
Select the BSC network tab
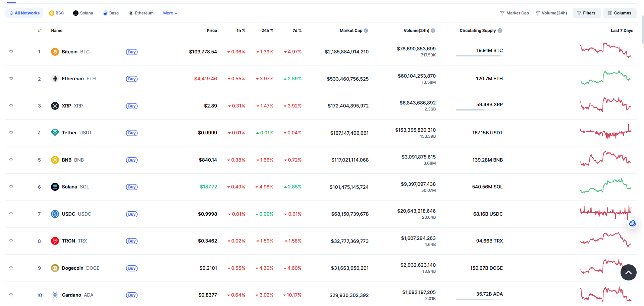coord(56,13)
